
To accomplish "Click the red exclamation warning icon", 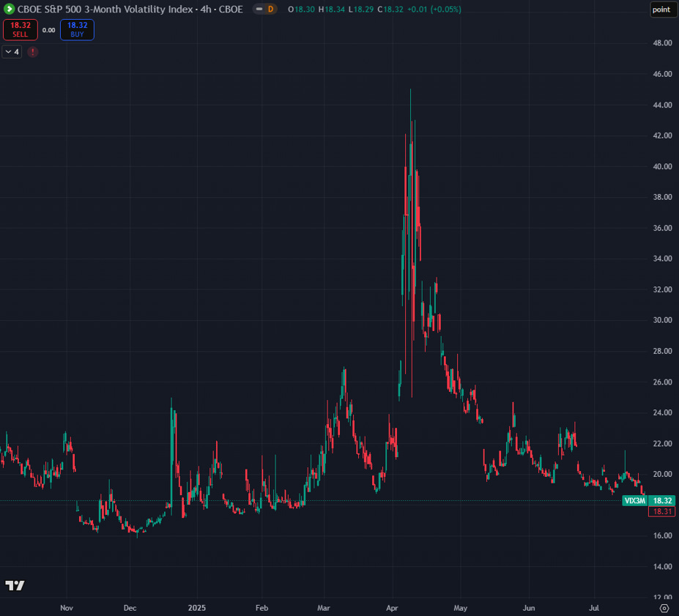I will pos(32,52).
